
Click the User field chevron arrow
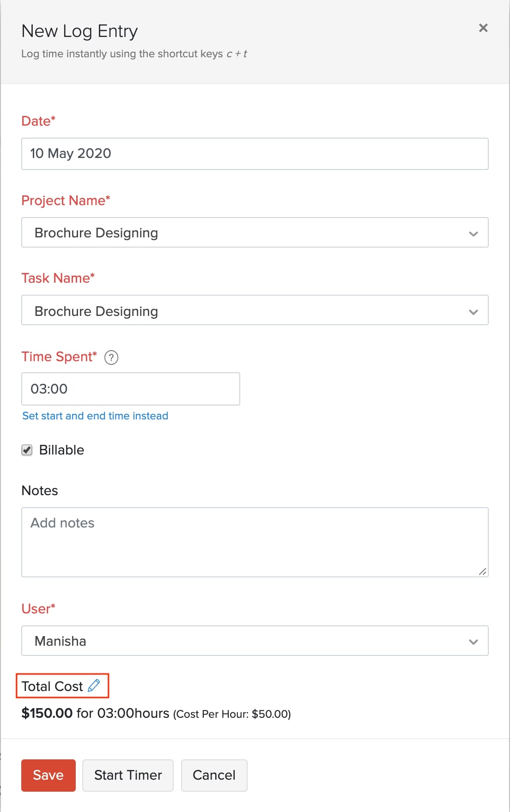(473, 642)
